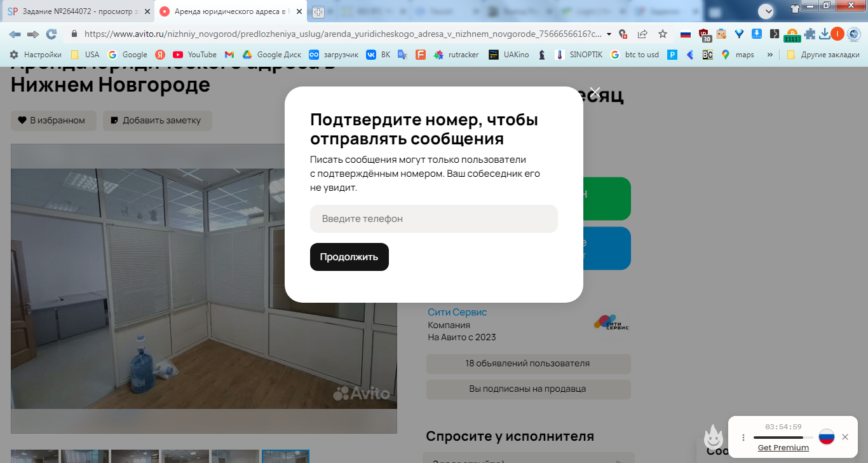868x463 pixels.
Task: Click the BC bookmark icon
Action: coord(707,55)
